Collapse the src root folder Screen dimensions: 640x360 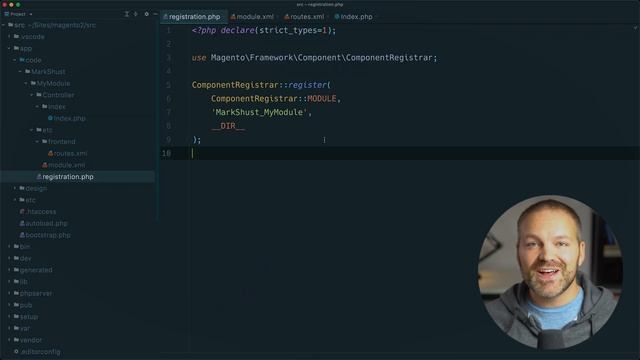click(x=4, y=25)
